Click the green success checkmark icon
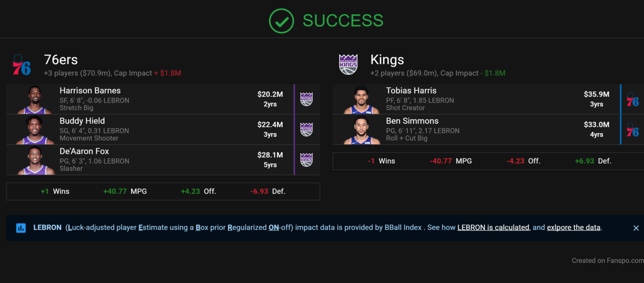 click(282, 20)
